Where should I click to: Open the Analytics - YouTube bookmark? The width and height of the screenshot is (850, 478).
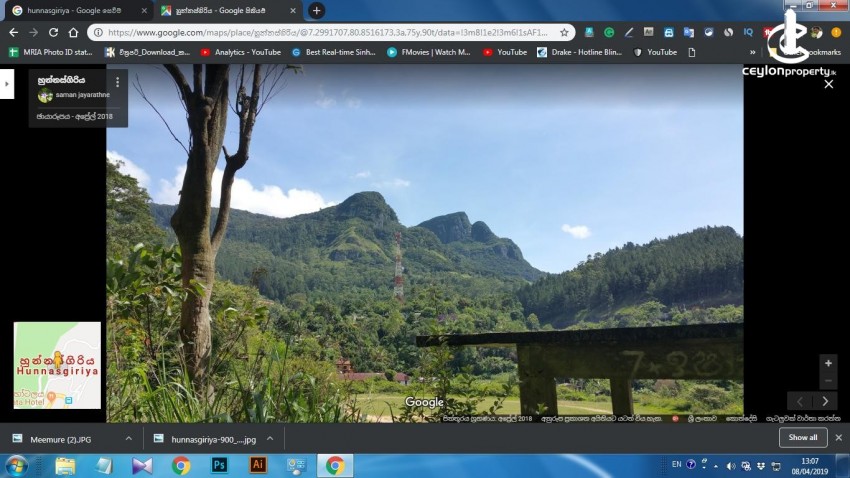pyautogui.click(x=240, y=52)
